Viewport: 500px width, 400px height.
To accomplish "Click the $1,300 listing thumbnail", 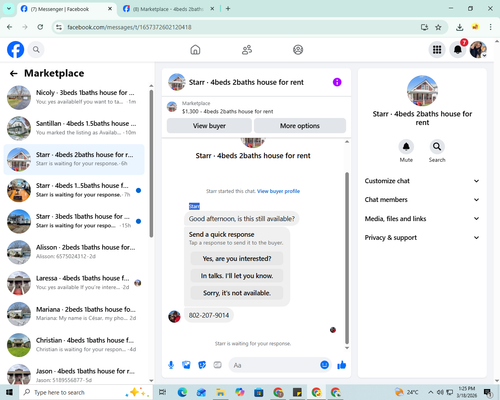I will (x=172, y=107).
